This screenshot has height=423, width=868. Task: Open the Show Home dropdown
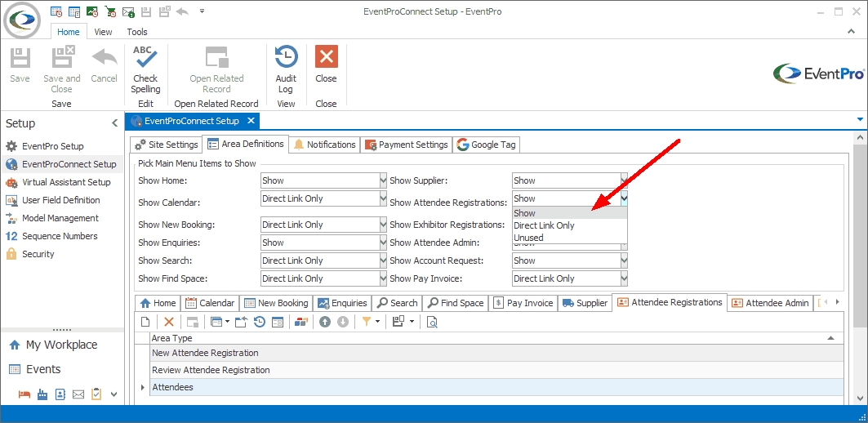click(x=383, y=180)
